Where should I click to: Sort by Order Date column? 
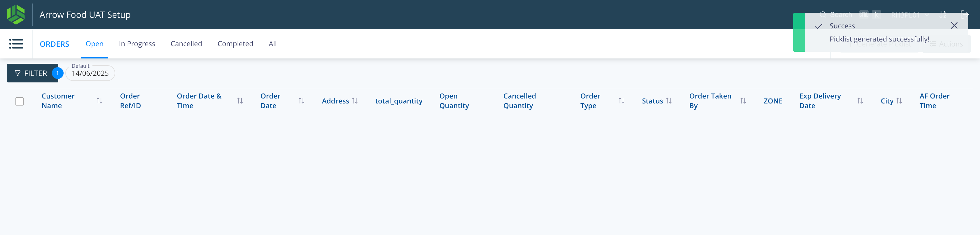coord(301,101)
